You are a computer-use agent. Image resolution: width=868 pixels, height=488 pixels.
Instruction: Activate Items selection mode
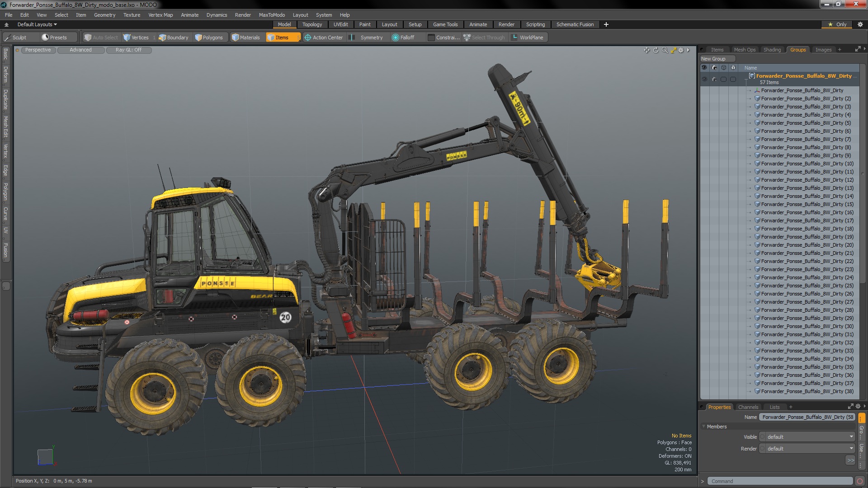pos(283,38)
